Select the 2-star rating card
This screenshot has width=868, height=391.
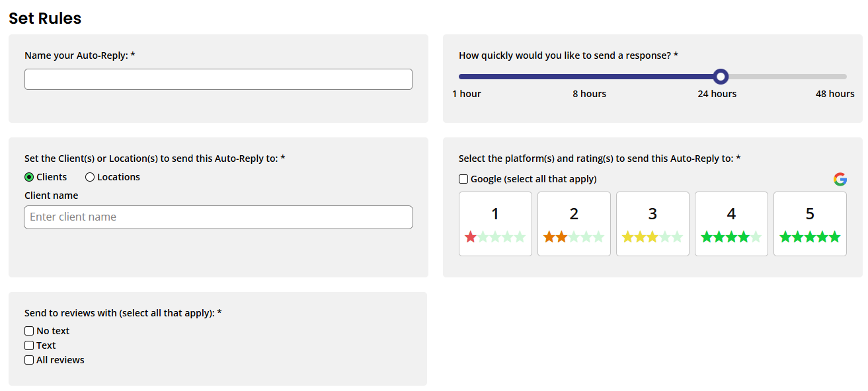574,224
